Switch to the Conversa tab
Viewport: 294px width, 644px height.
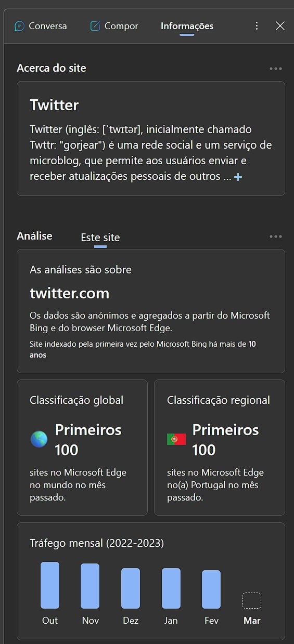(41, 25)
